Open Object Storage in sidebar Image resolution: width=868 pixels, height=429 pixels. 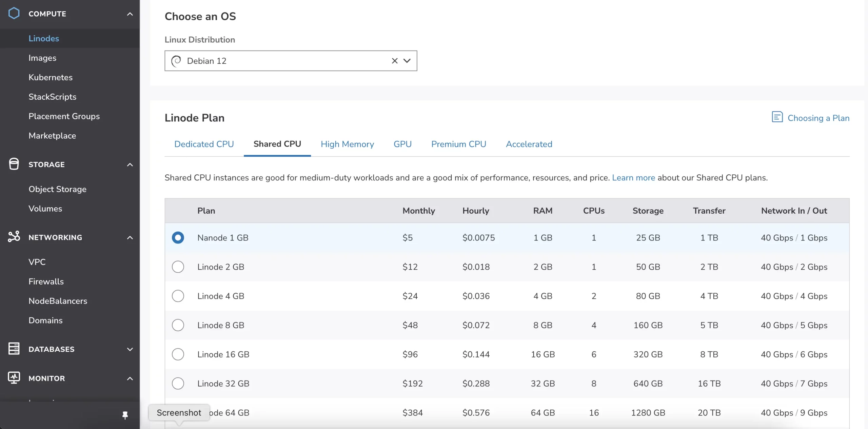tap(58, 189)
